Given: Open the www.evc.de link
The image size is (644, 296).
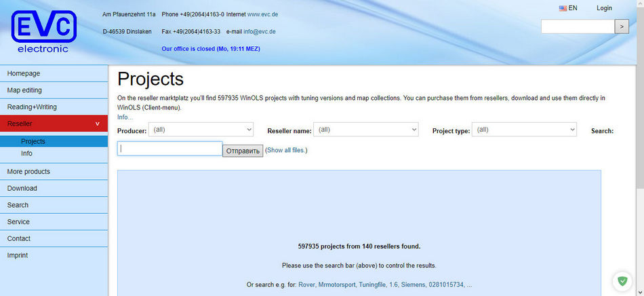Looking at the screenshot, I should point(263,14).
